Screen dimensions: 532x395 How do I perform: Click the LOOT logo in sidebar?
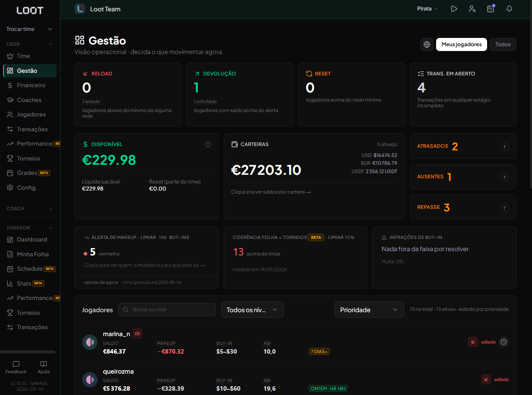[30, 10]
